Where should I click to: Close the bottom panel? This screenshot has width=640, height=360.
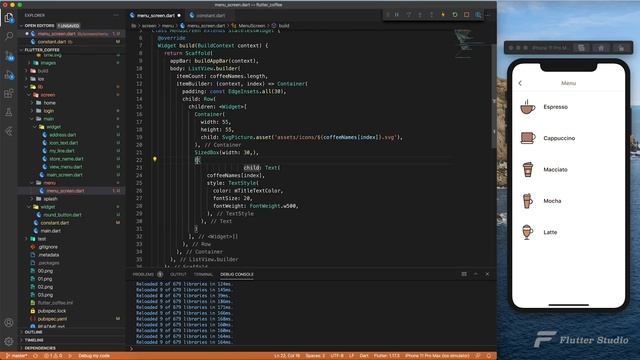[487, 274]
